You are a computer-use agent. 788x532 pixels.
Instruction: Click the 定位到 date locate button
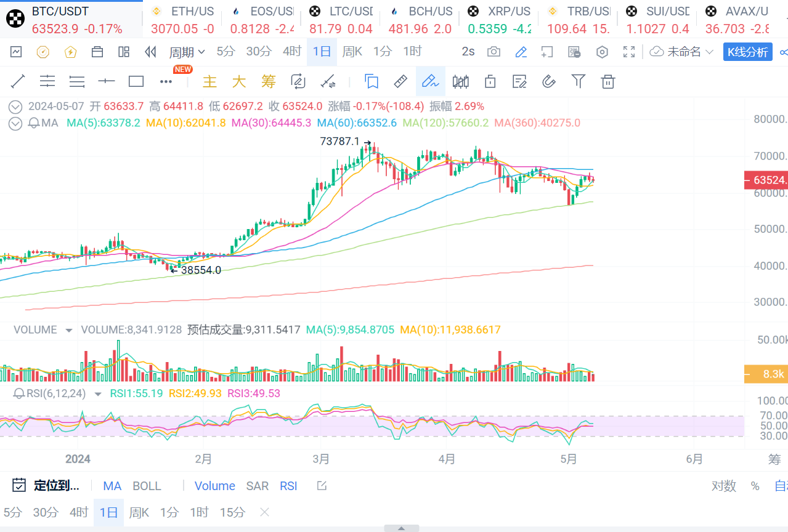[46, 486]
